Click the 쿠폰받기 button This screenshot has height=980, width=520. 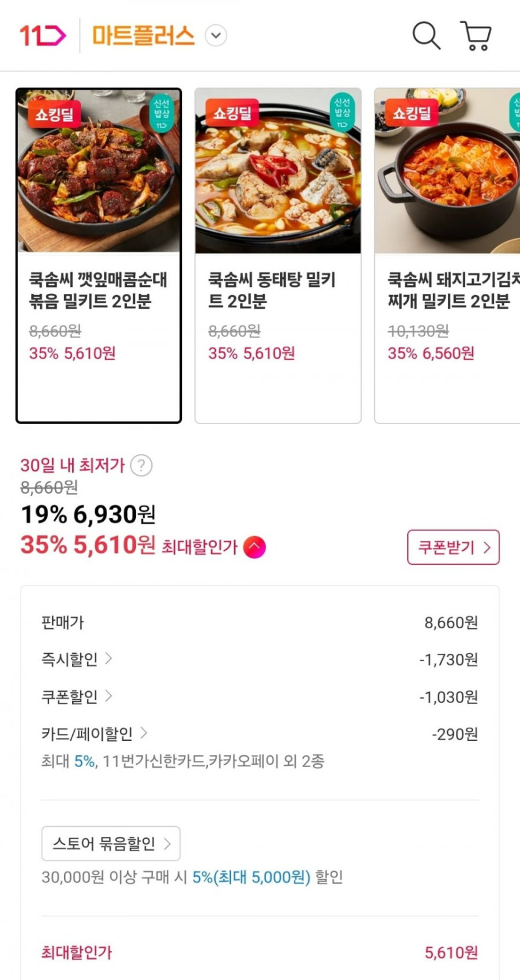[453, 547]
